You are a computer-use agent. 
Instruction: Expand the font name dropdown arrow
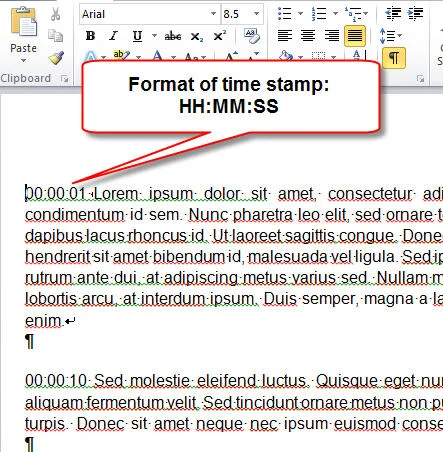click(x=214, y=14)
